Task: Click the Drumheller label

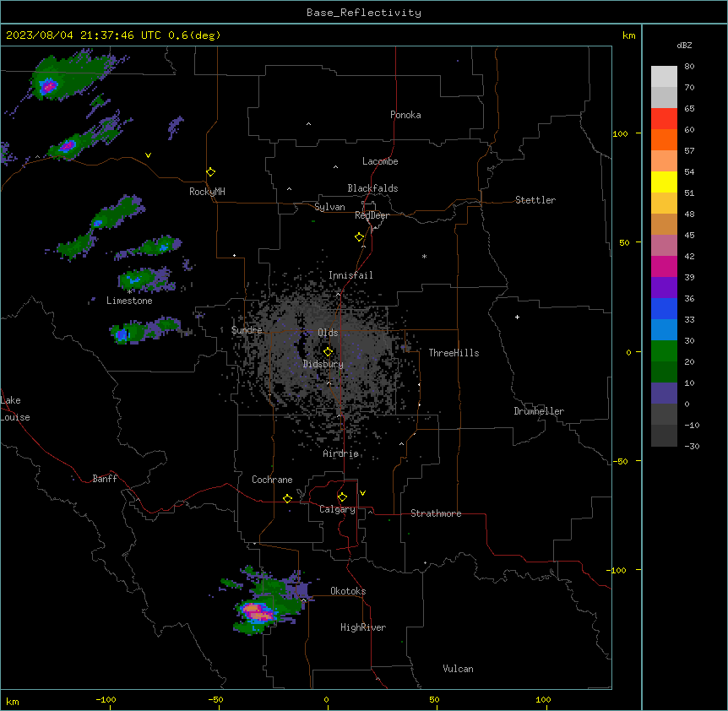Action: tap(539, 411)
